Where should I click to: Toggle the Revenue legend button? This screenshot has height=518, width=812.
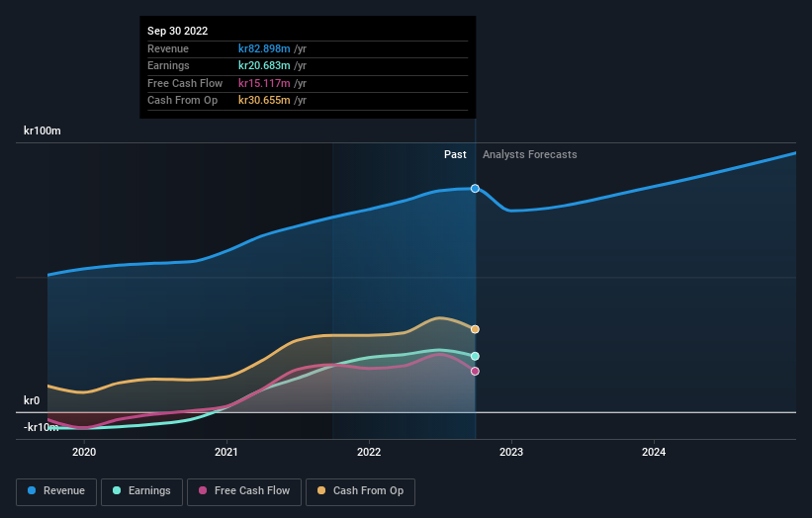click(x=56, y=491)
